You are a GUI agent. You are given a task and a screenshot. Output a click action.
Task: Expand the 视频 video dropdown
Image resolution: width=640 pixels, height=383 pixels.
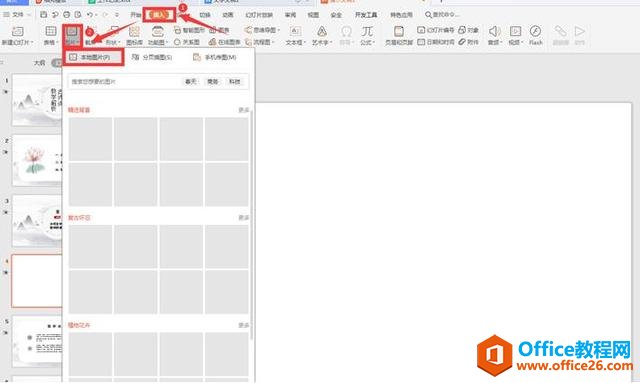(516, 42)
